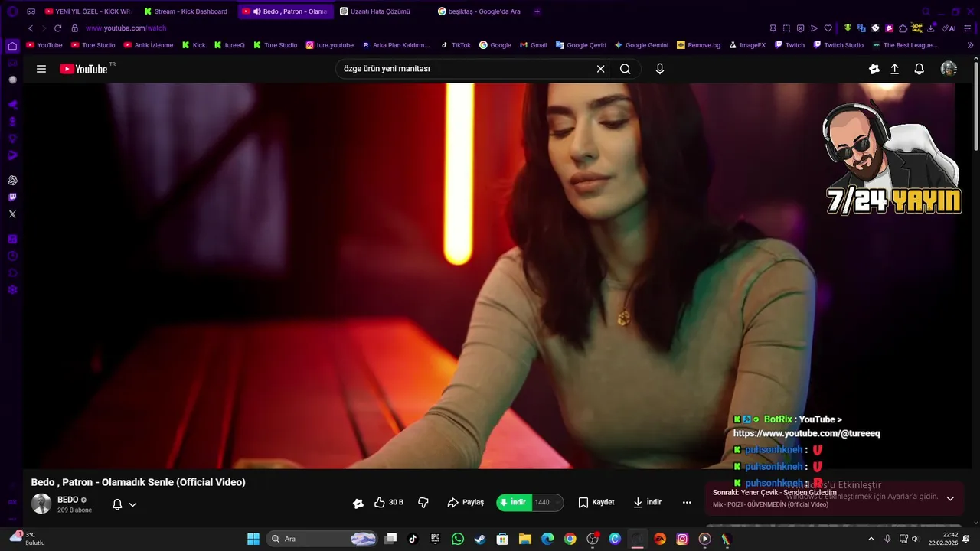Open the Google Gemini bookmark
This screenshot has height=551, width=980.
pos(642,45)
